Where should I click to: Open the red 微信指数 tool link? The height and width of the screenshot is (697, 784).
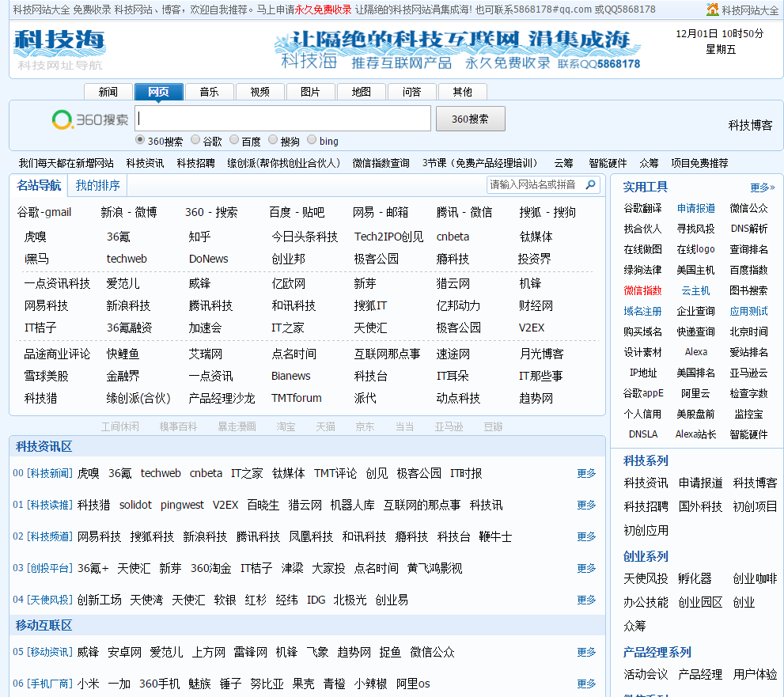point(642,290)
